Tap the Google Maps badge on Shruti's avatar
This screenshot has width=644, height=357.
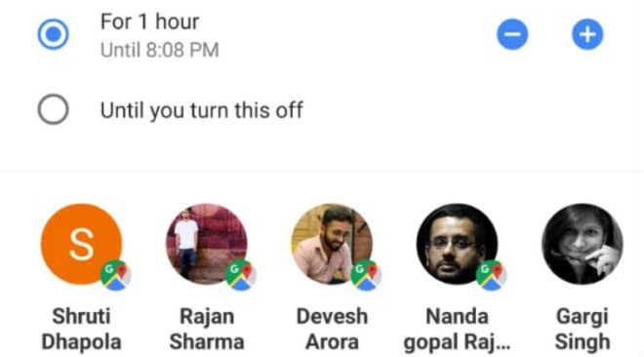pos(116,275)
